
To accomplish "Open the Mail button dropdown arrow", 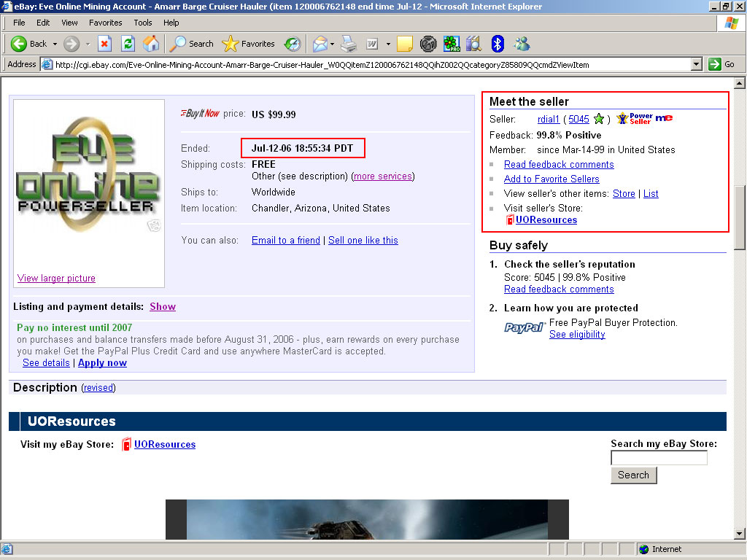I will point(332,44).
